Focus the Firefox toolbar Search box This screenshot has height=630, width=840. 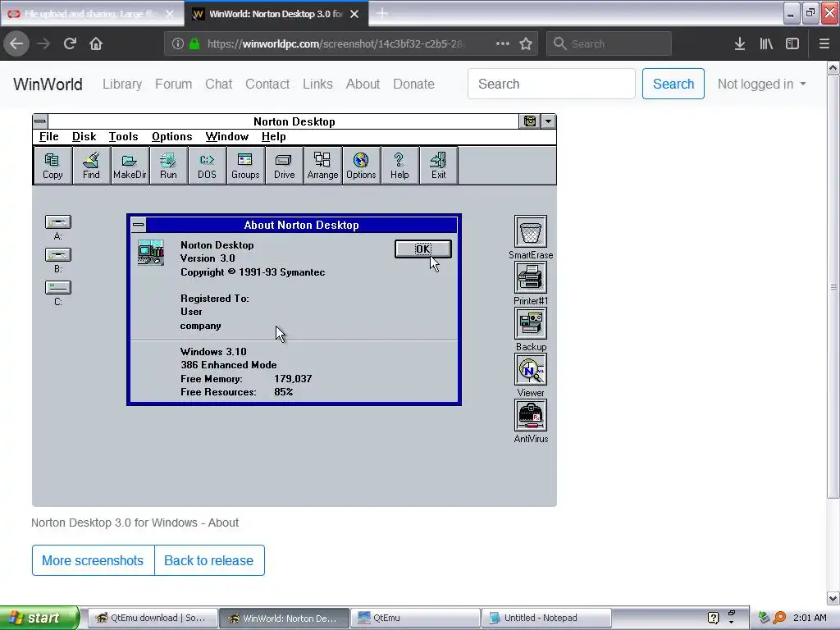pyautogui.click(x=609, y=43)
